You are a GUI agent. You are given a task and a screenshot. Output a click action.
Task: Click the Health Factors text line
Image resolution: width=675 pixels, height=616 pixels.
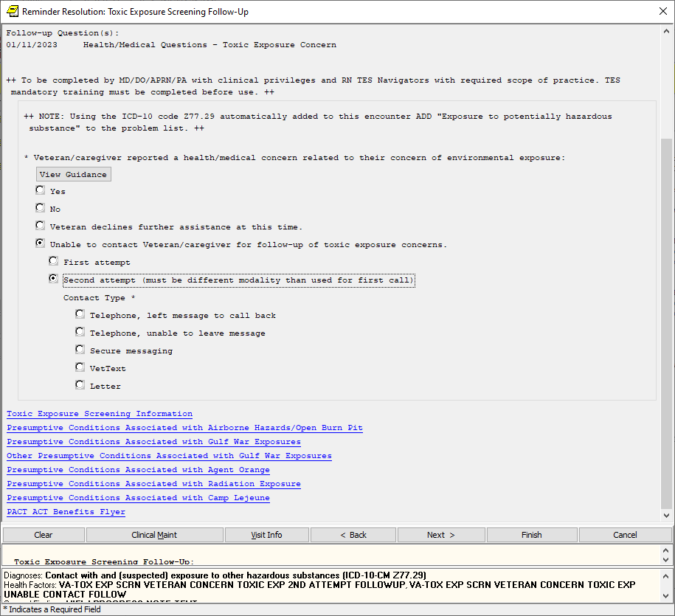click(x=319, y=589)
